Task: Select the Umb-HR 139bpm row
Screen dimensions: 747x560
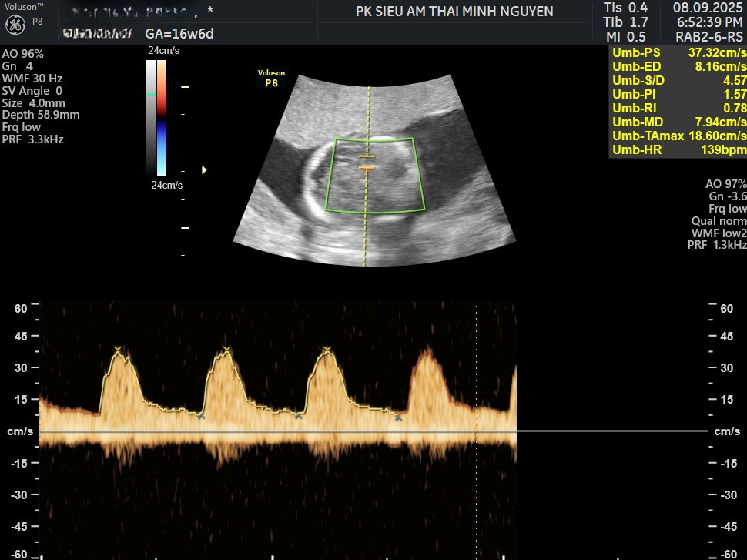Action: pyautogui.click(x=678, y=149)
